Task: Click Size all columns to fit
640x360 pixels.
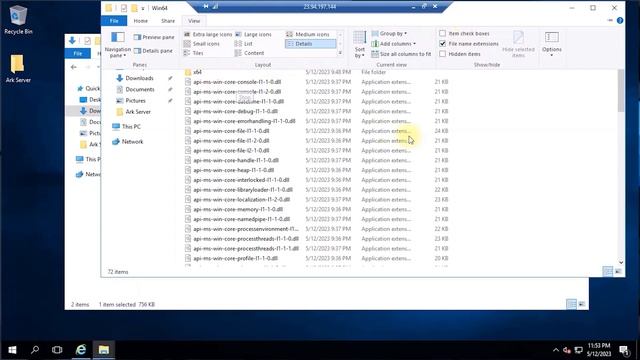Action: (x=401, y=54)
